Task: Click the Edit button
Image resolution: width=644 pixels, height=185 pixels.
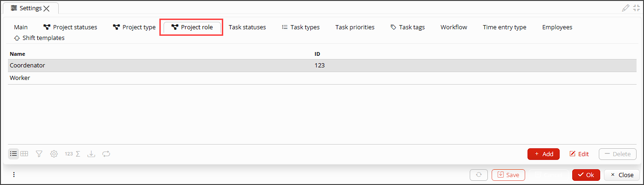Action: tap(579, 154)
